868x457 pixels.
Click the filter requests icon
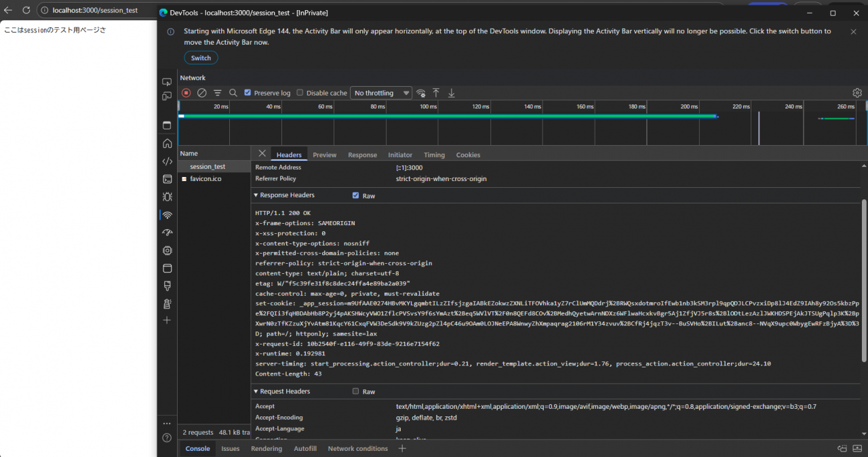pos(218,93)
